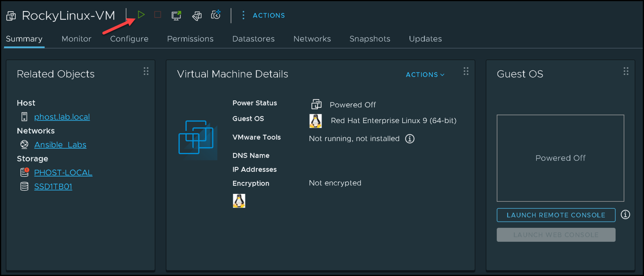Viewport: 644px width, 276px height.
Task: Open the phost.lab.local host link
Action: [x=62, y=117]
